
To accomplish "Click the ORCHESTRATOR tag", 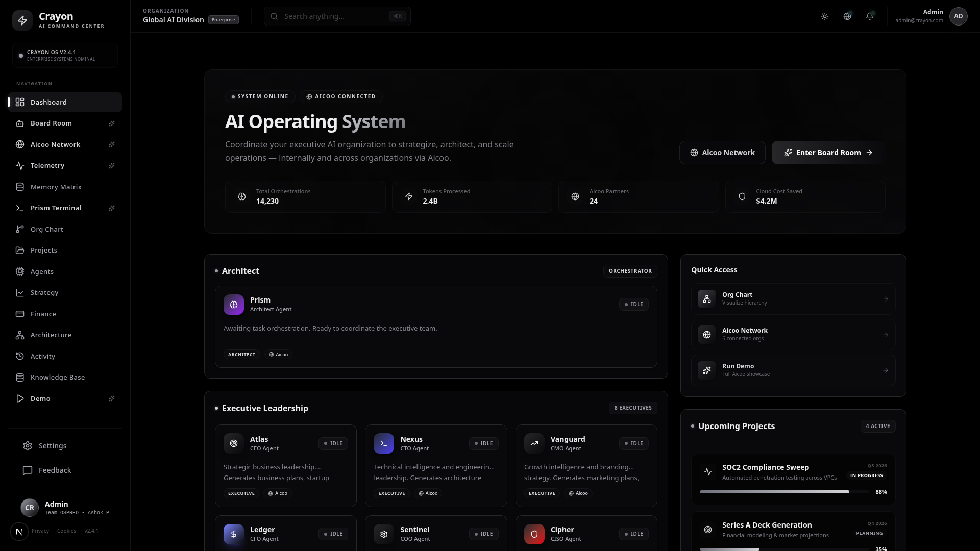I will pos(630,271).
